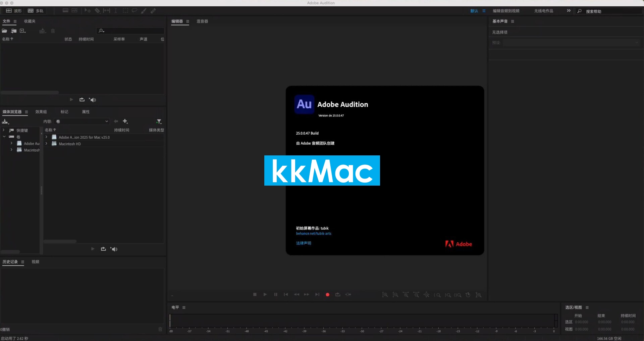Select the Razor tool
This screenshot has height=341, width=644.
(x=97, y=11)
